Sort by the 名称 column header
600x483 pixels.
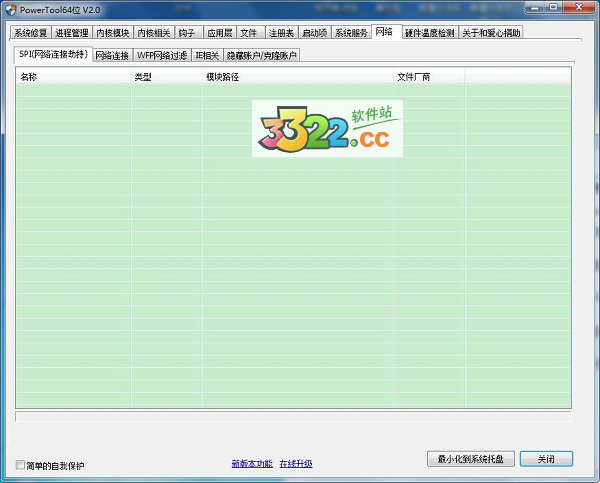pyautogui.click(x=73, y=77)
